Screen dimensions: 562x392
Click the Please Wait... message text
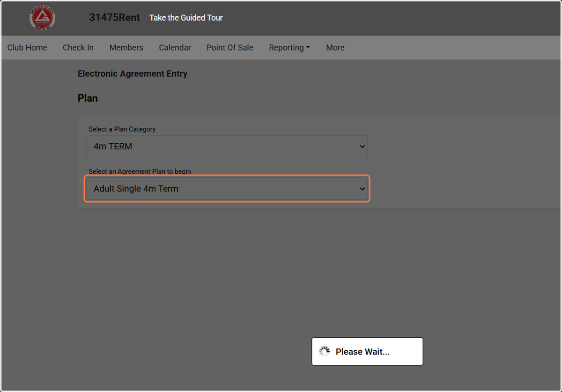(362, 352)
